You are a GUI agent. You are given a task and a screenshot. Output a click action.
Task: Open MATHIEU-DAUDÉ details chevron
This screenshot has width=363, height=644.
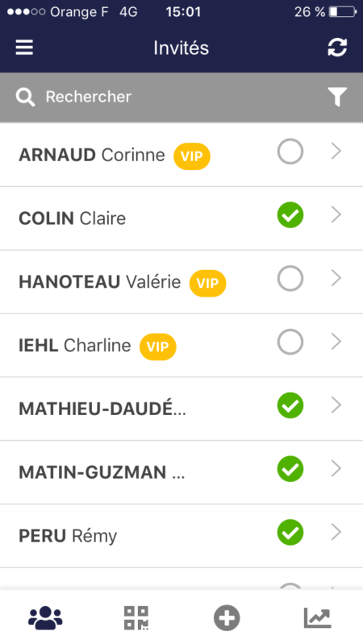click(x=336, y=405)
